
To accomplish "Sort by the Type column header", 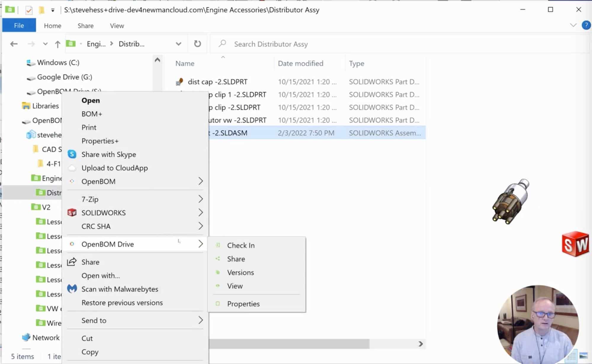I will 357,63.
